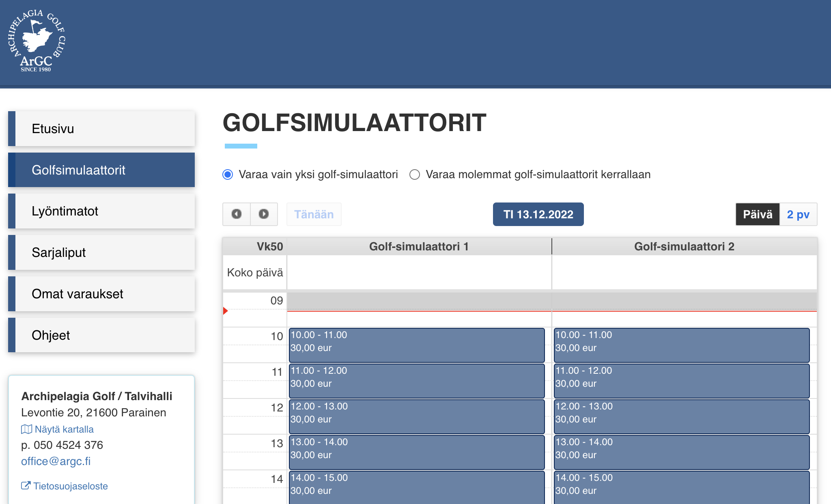Screen dimensions: 831x504
Task: Open Lyöntimatot menu item
Action: click(101, 211)
